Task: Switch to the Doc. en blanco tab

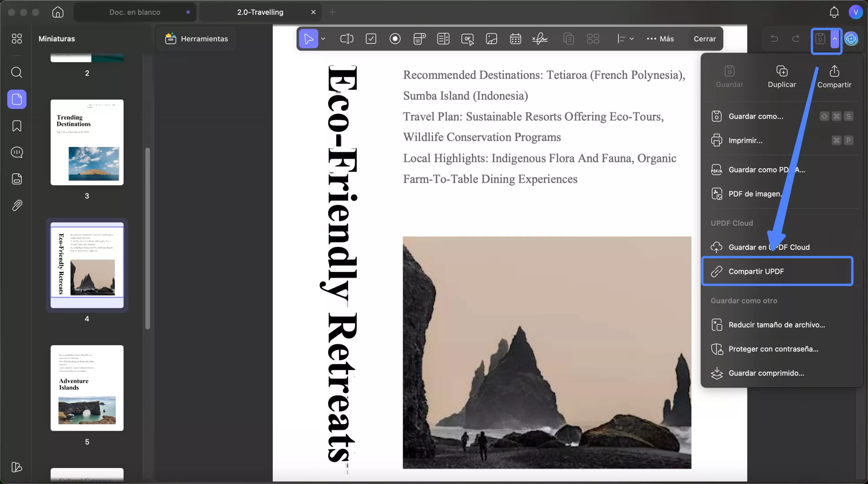Action: [135, 12]
